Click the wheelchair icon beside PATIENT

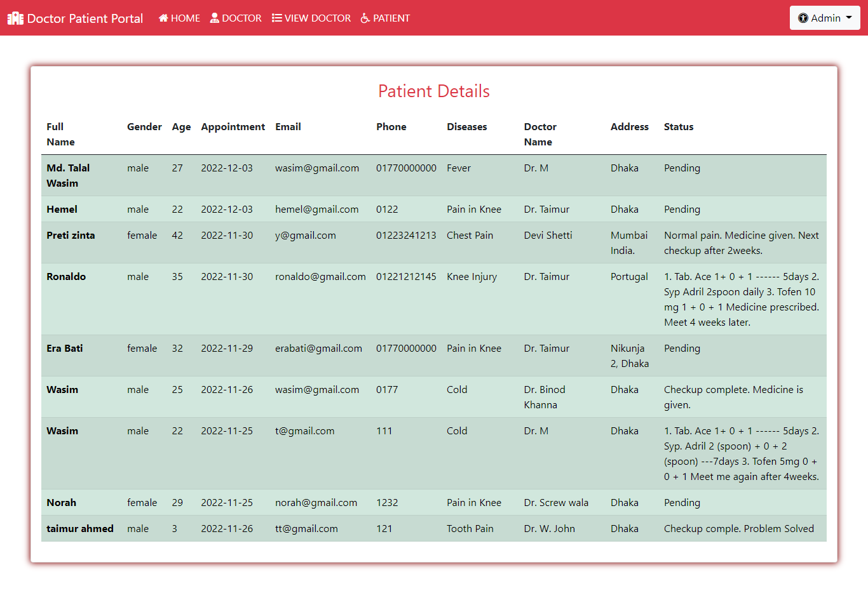click(x=365, y=18)
